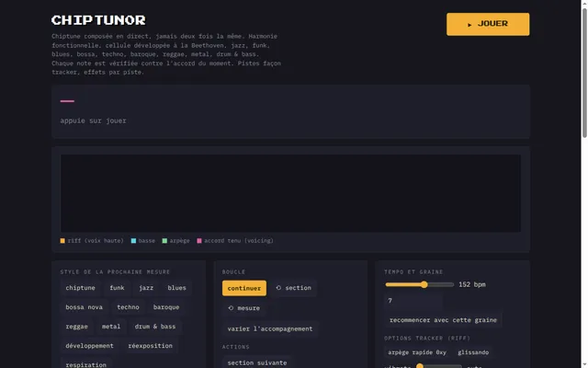Click the pink accord tenu swatch

pyautogui.click(x=199, y=241)
